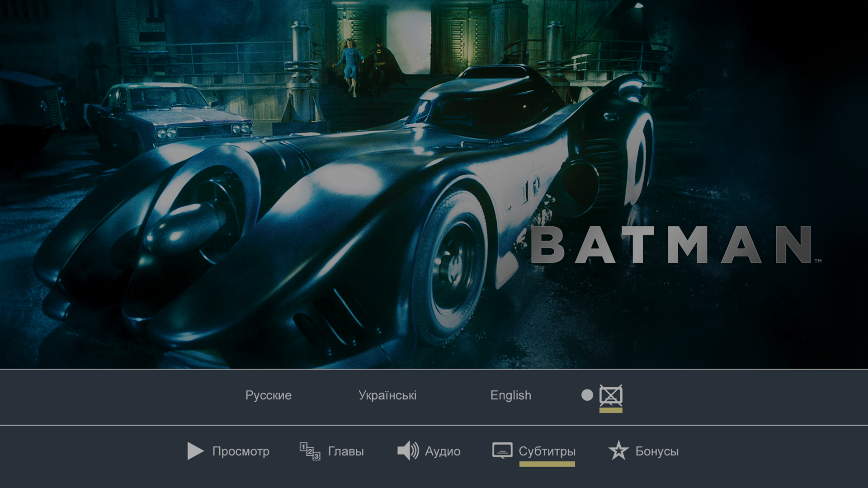Click the play triangle icon beside Просмотр
Viewport: 868px width, 488px height.
point(195,451)
